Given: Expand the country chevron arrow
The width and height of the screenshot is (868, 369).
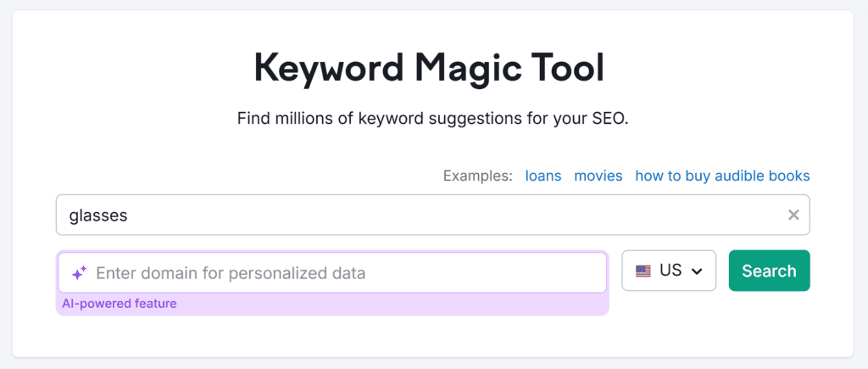Looking at the screenshot, I should (x=698, y=271).
